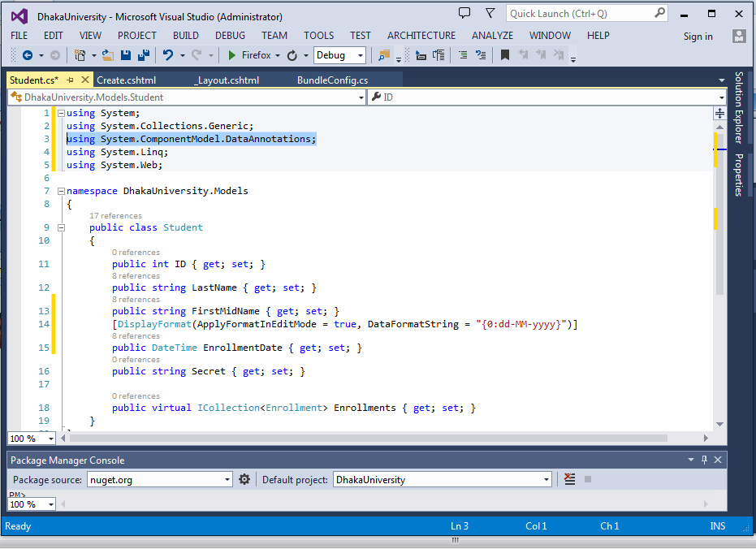
Task: Clear the Package Manager Console output
Action: [569, 479]
